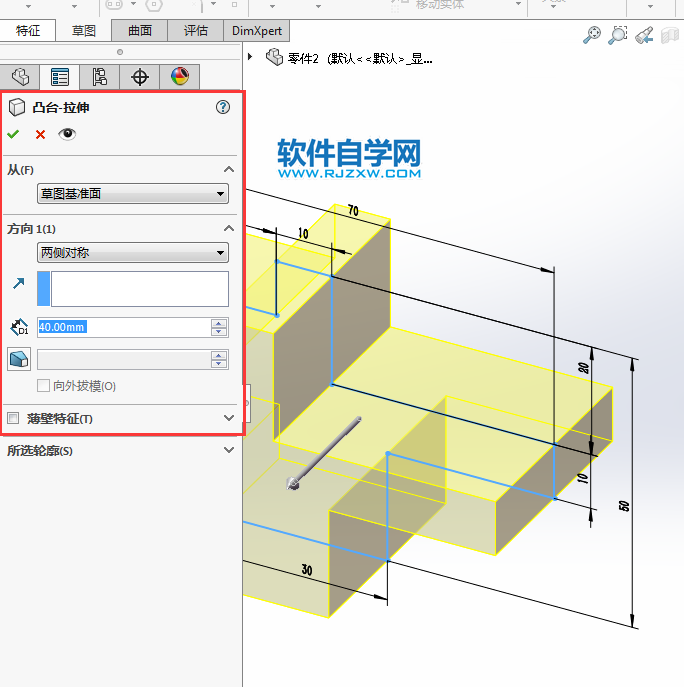Screen dimensions: 684x687
Task: Open the DimXpert tab
Action: coord(256,31)
